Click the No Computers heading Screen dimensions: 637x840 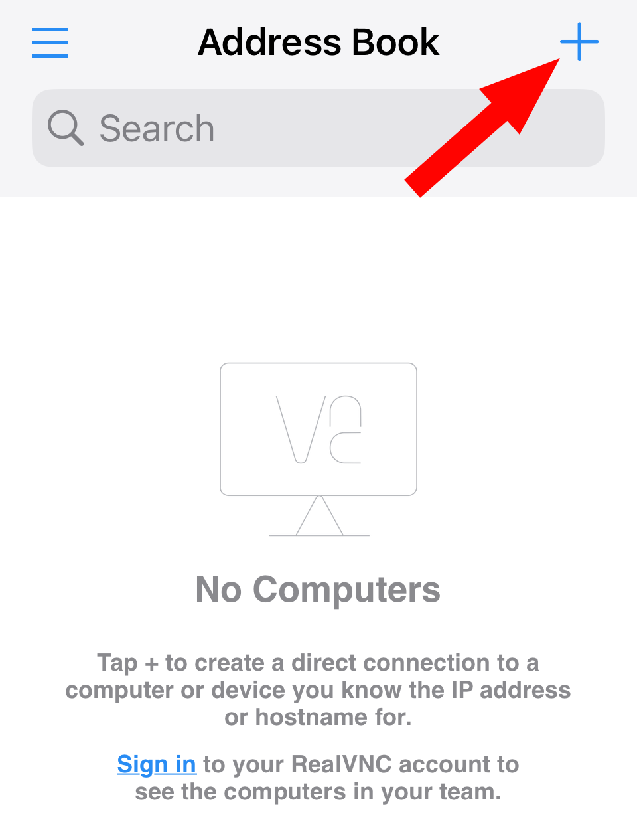(318, 589)
